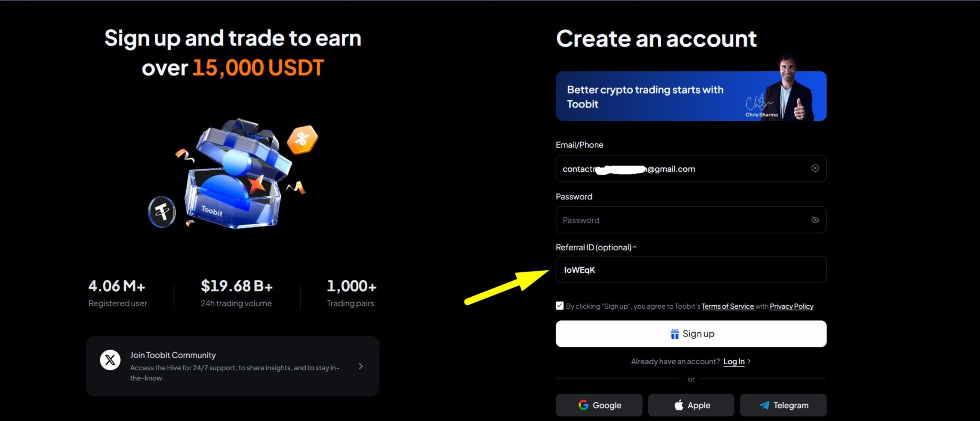Expand the Join Toobit Community card arrow
980x421 pixels.
click(x=360, y=366)
